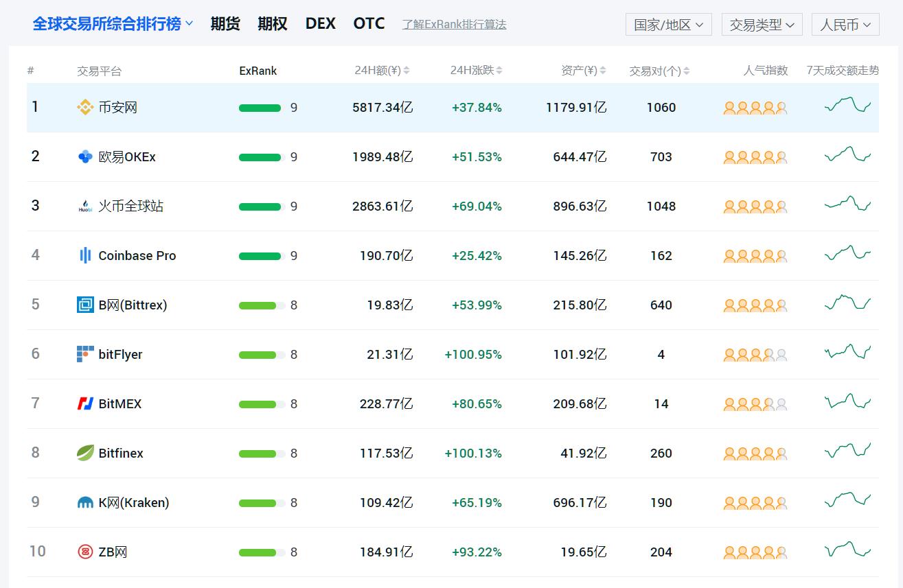Click the B网(Bittrex) logo icon

pyautogui.click(x=85, y=305)
